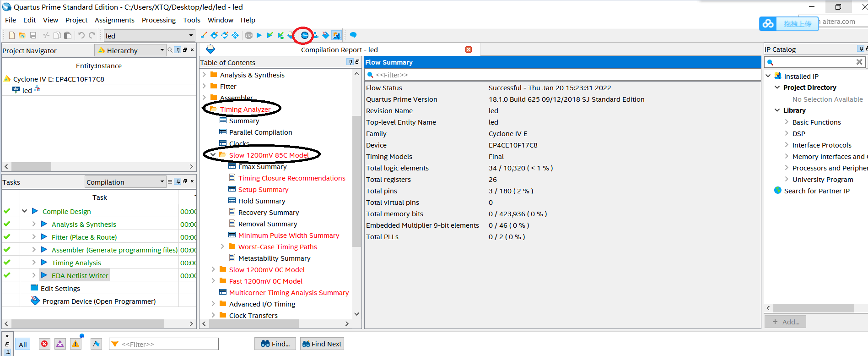Viewport: 868px width, 356px height.
Task: Toggle pin on Table of Contents
Action: point(350,62)
